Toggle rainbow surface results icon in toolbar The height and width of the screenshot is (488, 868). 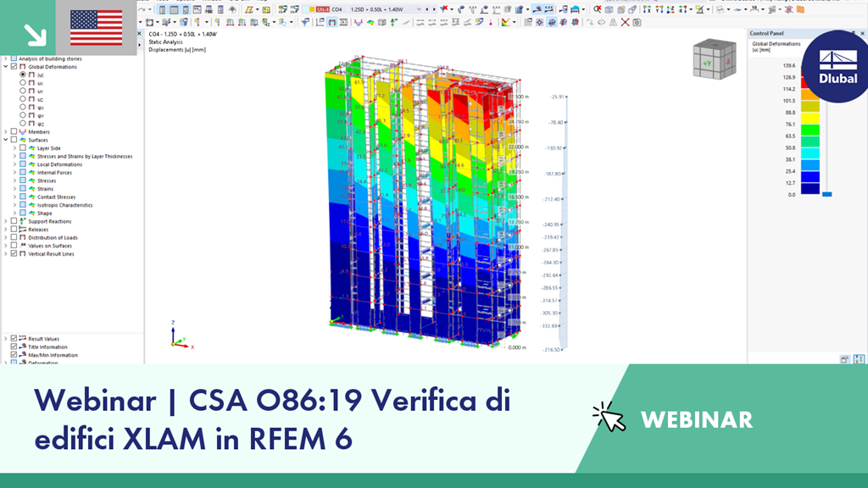click(370, 22)
